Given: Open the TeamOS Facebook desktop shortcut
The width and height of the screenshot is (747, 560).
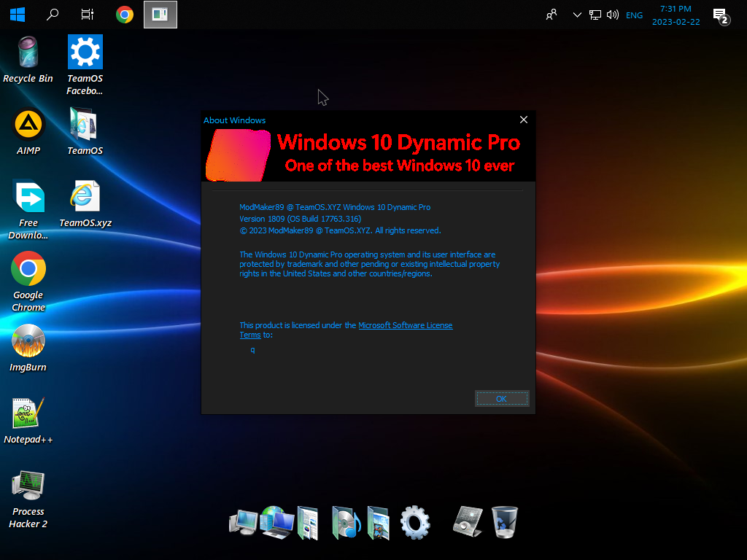Looking at the screenshot, I should click(85, 65).
